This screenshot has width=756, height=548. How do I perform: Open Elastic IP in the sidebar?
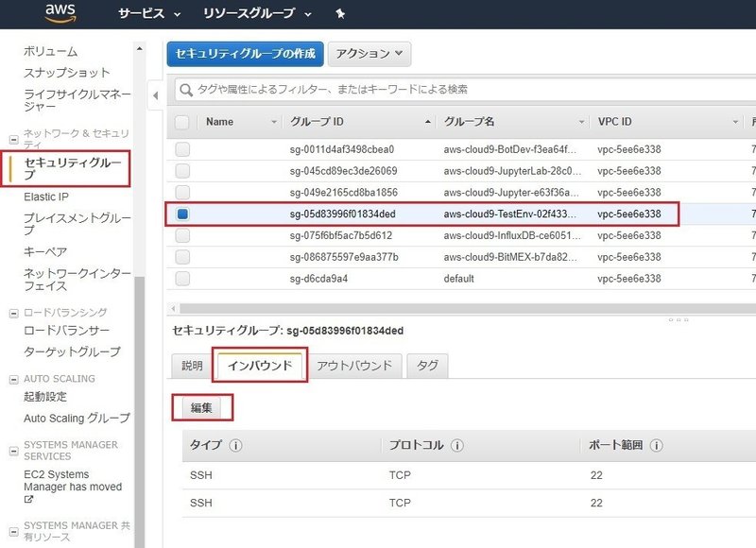tap(46, 197)
